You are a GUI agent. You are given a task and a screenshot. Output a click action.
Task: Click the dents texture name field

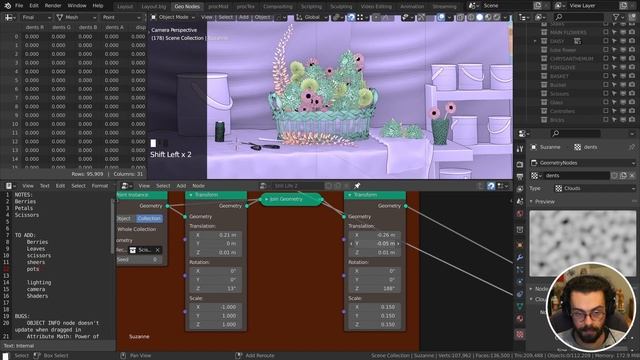(x=577, y=176)
